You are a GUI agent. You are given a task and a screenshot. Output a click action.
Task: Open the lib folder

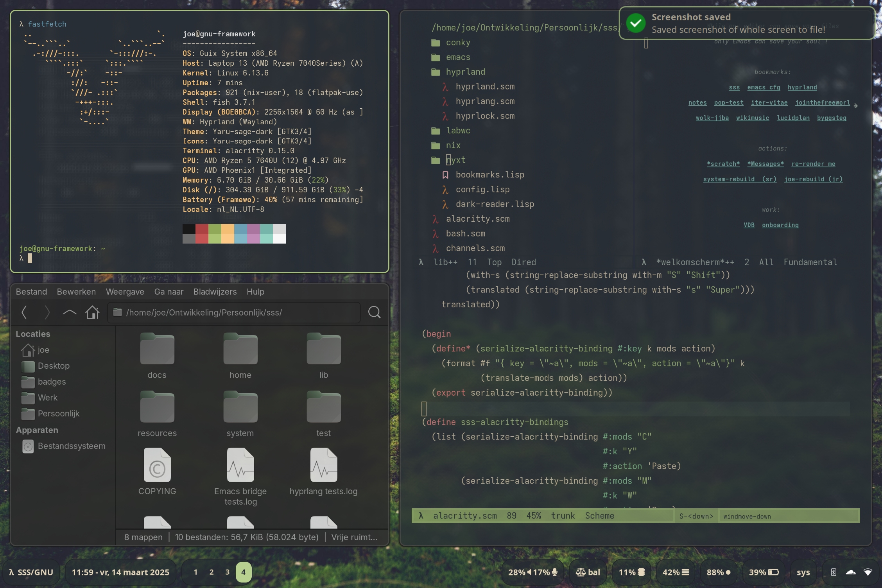pos(324,356)
